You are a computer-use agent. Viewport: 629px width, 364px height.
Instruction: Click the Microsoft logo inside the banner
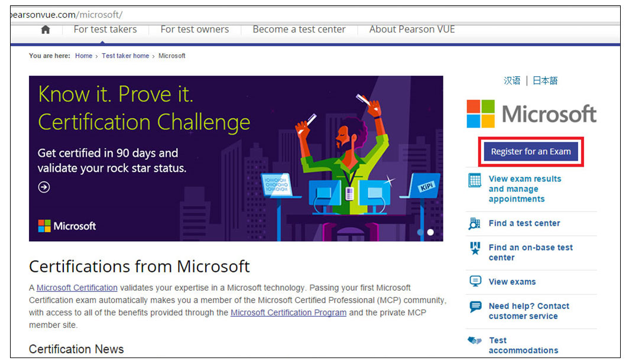67,226
